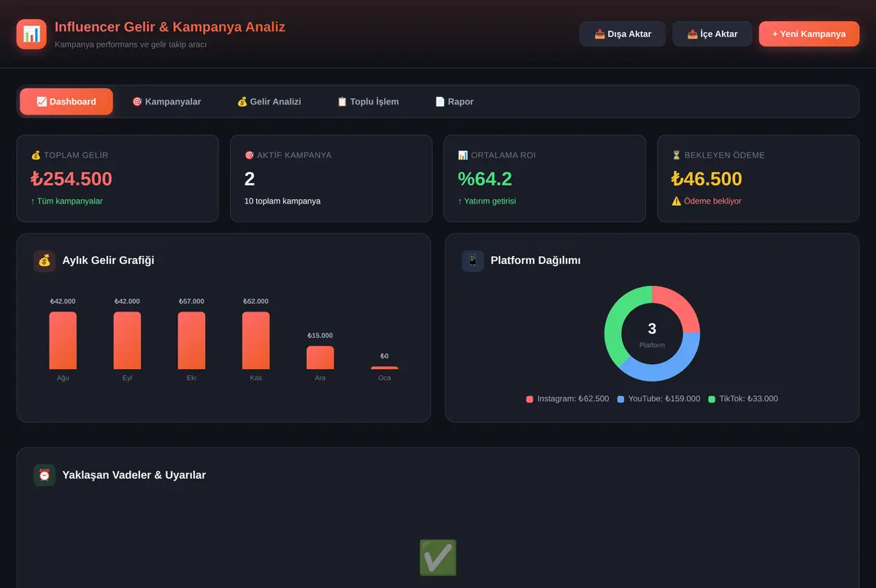The image size is (876, 588).
Task: Select the Eki revenue bar
Action: (191, 341)
